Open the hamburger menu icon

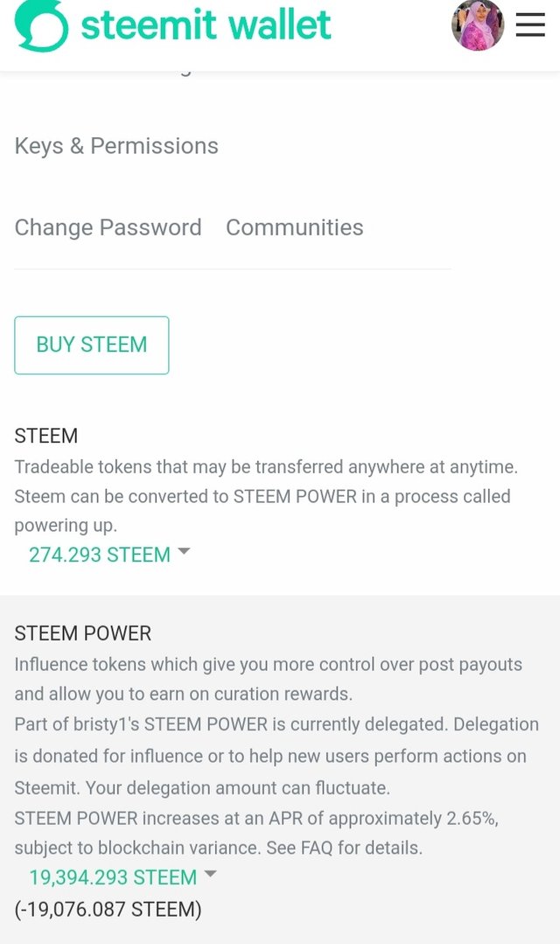point(530,26)
